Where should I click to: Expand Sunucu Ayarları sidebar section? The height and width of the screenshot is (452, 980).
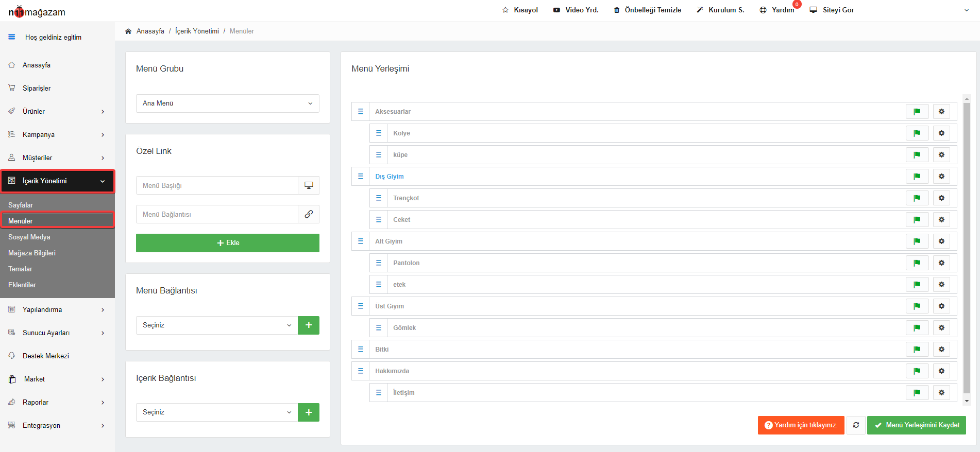57,333
